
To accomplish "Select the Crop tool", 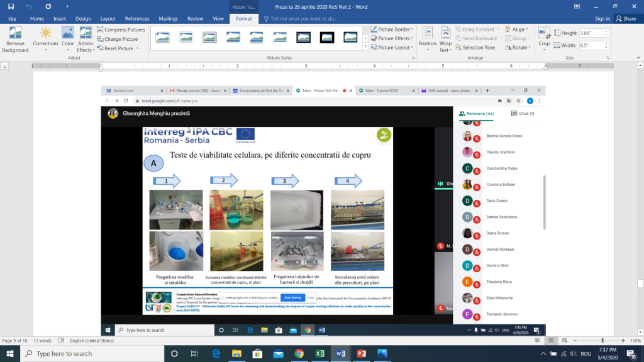I will (x=544, y=36).
